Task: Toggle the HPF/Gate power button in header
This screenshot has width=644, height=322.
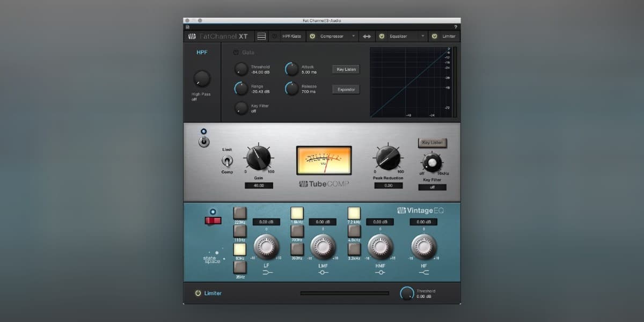Action: 274,36
